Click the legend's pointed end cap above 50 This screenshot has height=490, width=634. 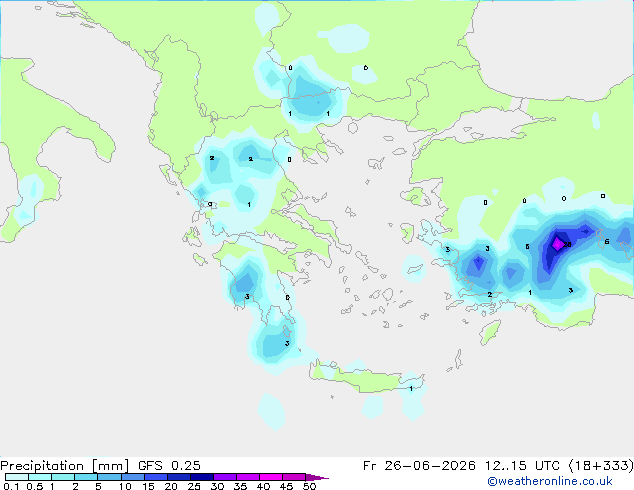click(x=317, y=477)
